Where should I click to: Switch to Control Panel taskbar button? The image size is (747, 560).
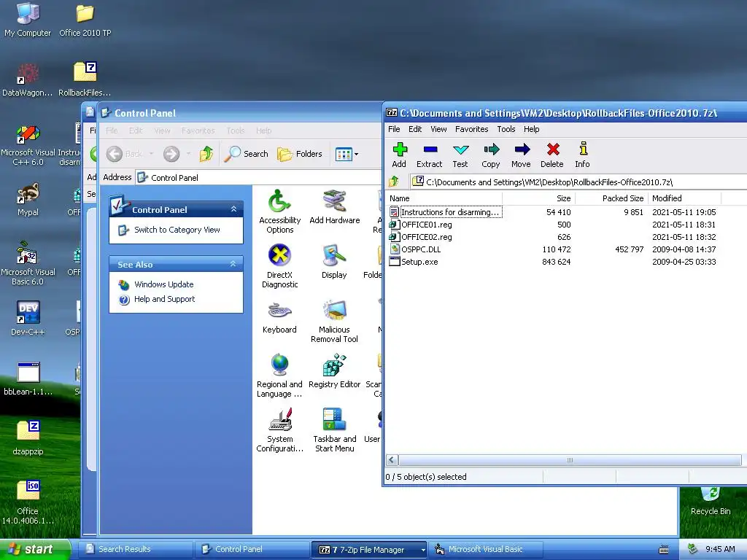pyautogui.click(x=252, y=550)
